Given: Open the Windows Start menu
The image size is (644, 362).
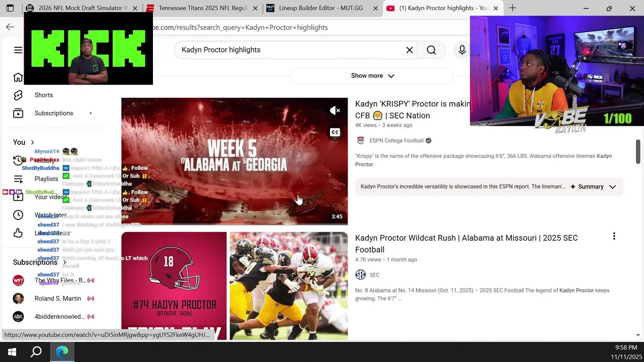Looking at the screenshot, I should click(12, 352).
